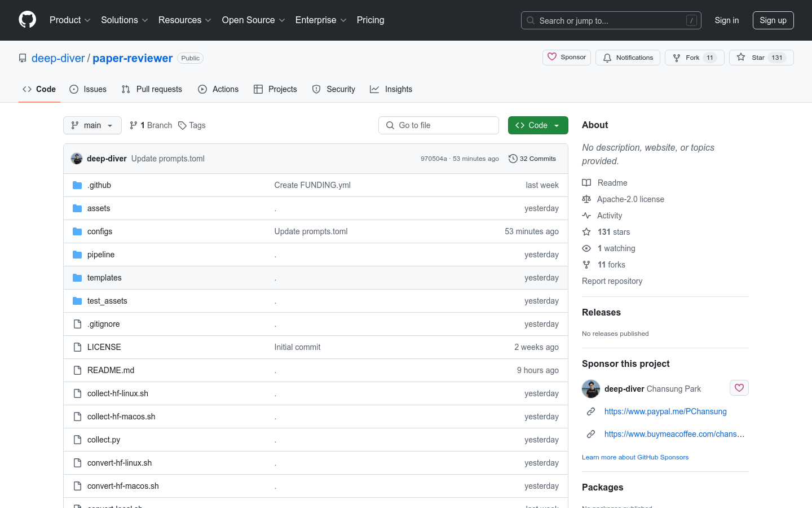Click the templates folder icon
The width and height of the screenshot is (812, 508).
[77, 278]
